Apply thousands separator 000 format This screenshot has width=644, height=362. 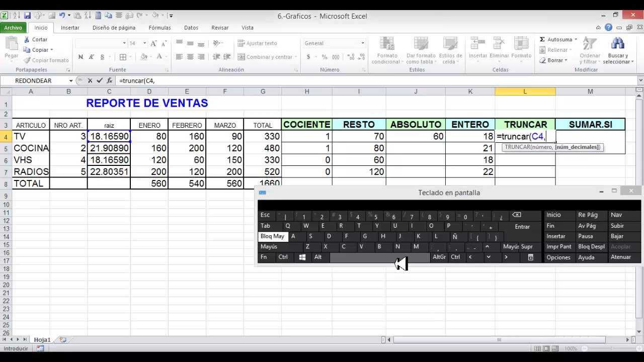click(336, 57)
